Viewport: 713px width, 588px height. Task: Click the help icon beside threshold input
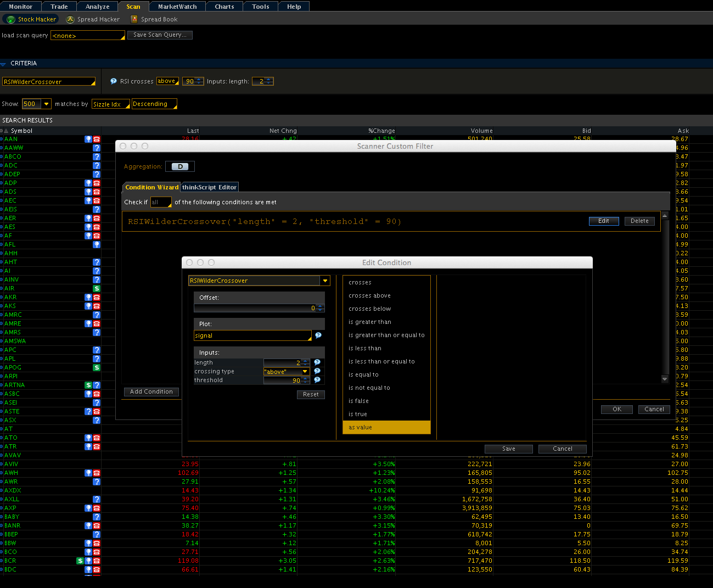pos(317,380)
